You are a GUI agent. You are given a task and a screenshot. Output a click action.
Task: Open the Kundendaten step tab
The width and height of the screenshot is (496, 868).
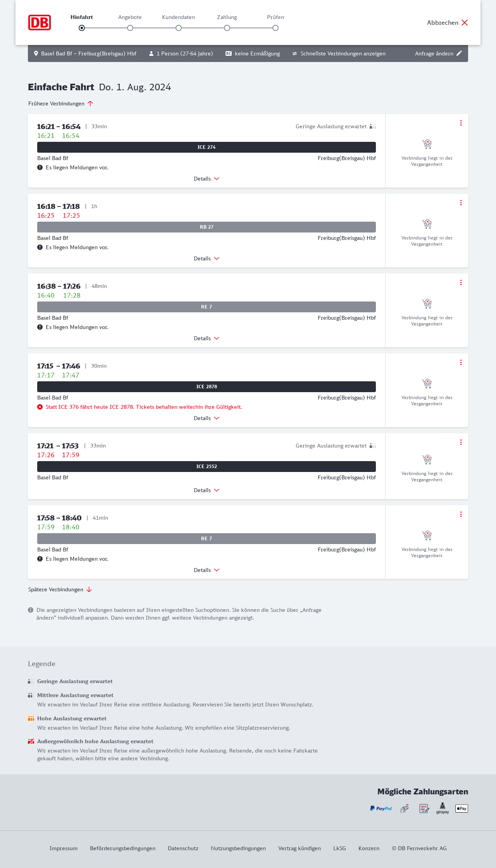178,17
